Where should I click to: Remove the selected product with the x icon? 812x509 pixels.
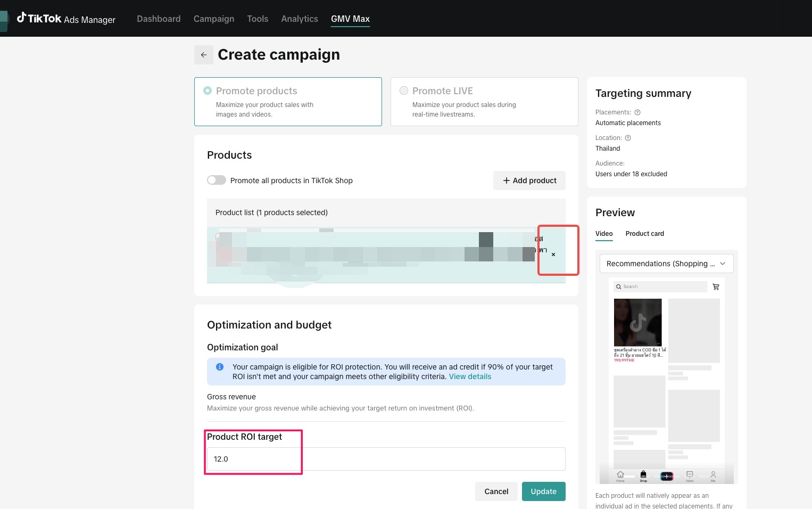coord(553,254)
